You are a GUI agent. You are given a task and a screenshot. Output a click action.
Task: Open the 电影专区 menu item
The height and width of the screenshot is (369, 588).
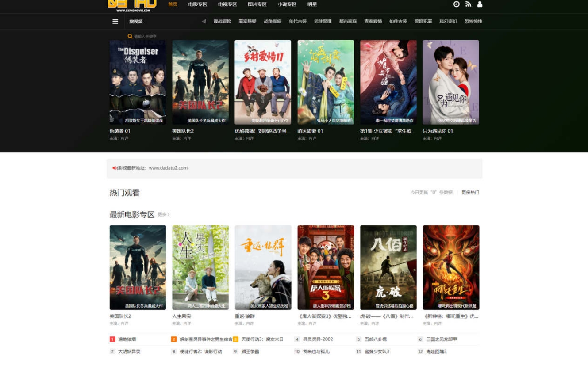point(198,4)
